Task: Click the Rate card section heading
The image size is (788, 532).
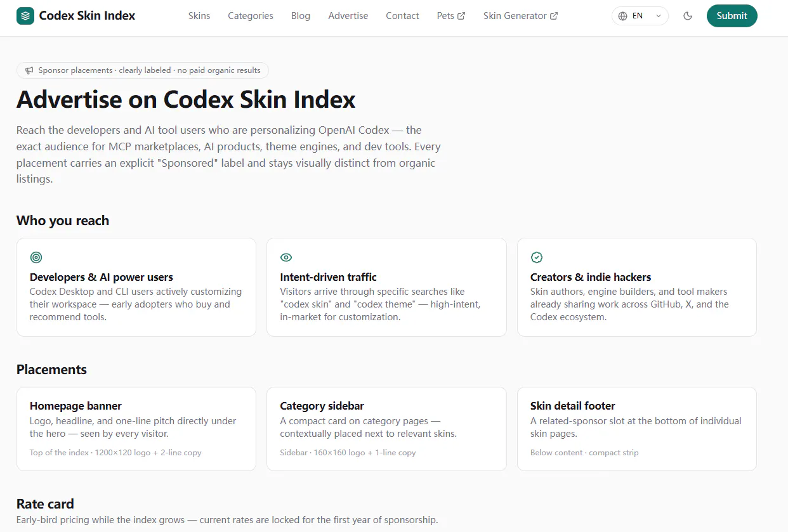Action: [45, 504]
